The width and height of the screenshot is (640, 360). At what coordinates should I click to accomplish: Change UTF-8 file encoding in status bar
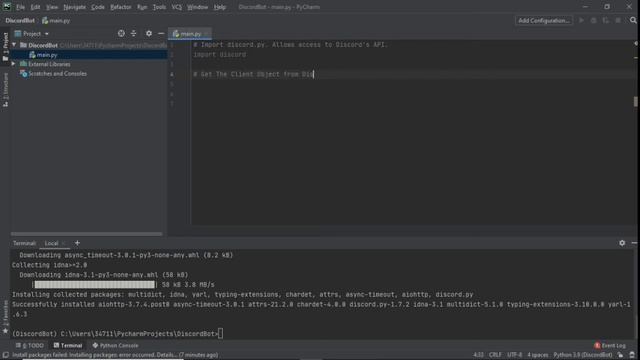click(x=514, y=355)
